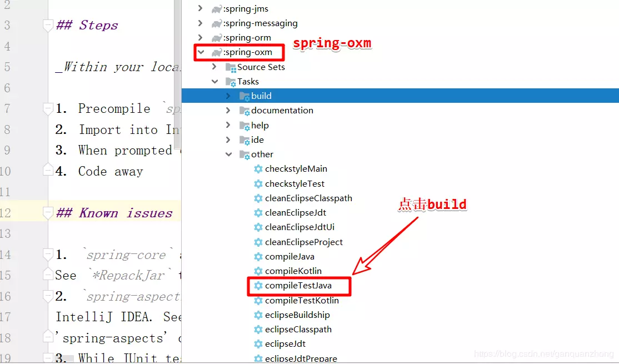Click the compileKotlin gear icon
Screen dimensions: 619x364
258,271
